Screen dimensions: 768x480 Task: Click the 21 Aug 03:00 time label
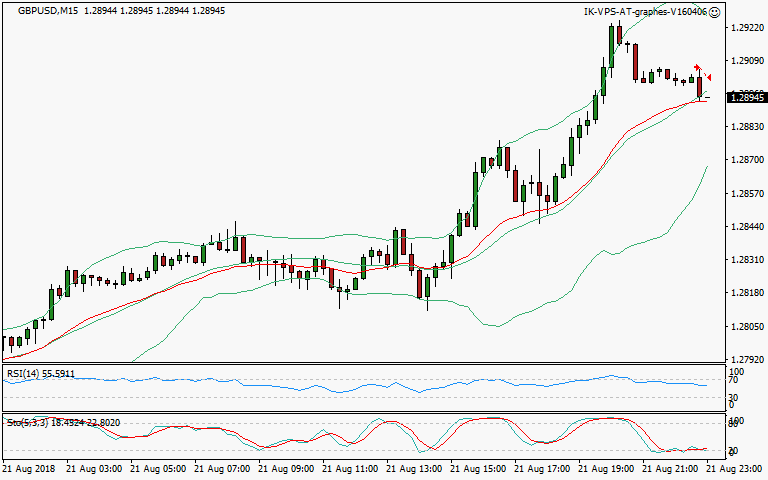[94, 469]
